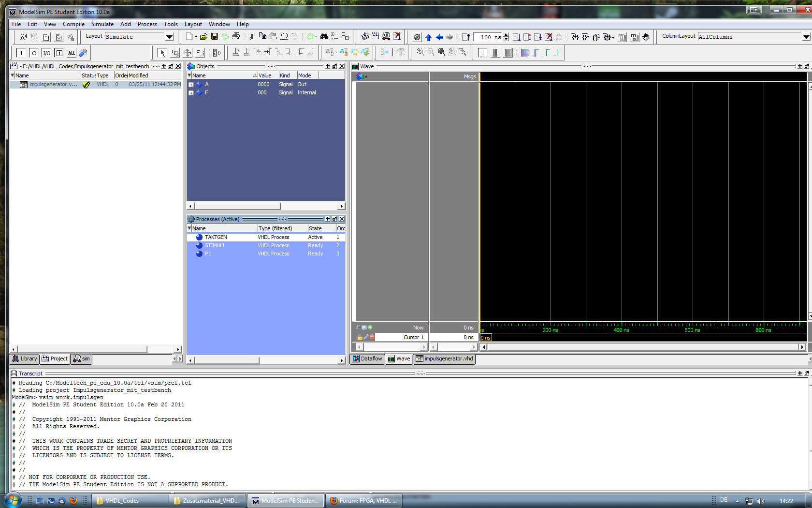Select the P1 process row

[x=266, y=254]
